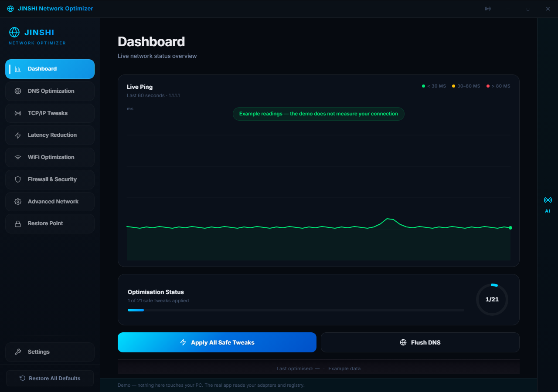The image size is (558, 392).
Task: Open the AI panel from the right edge
Action: 548,205
